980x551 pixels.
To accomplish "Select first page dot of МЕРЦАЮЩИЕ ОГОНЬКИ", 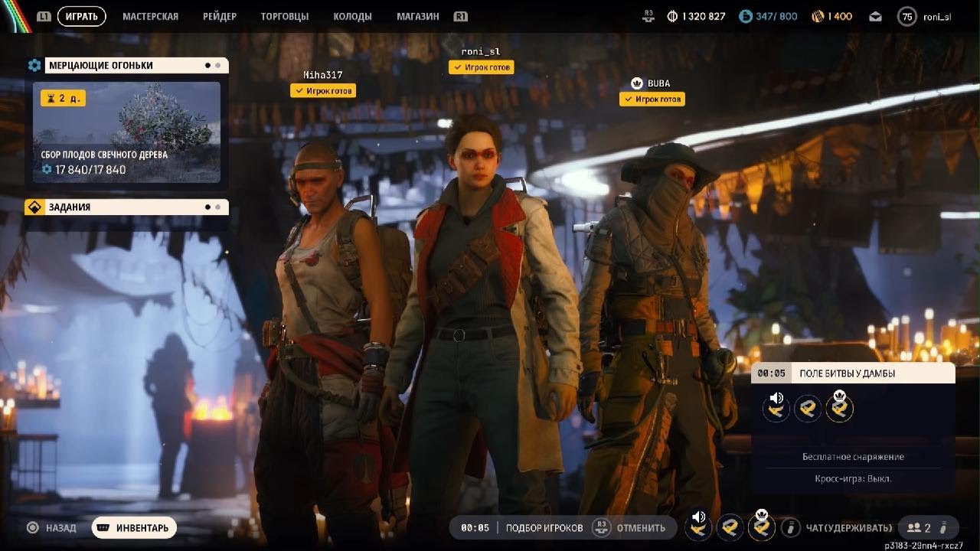I will click(207, 66).
